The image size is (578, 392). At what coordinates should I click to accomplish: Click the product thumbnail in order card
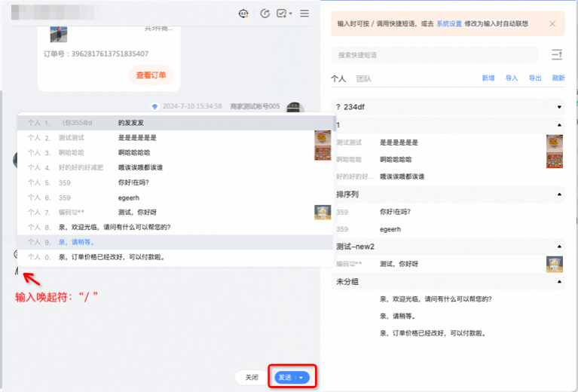59,34
